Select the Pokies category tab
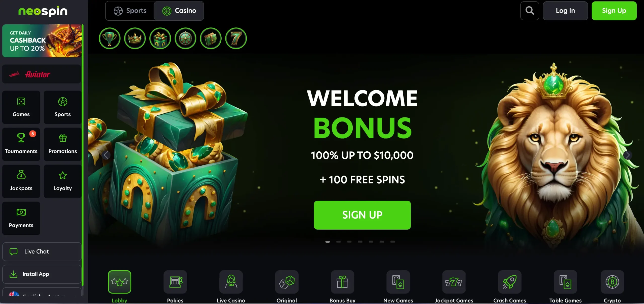644x304 pixels. click(x=175, y=286)
